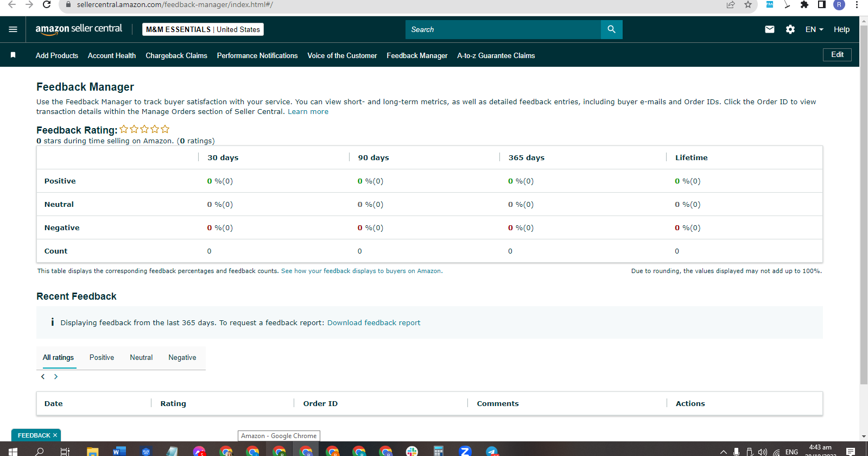The image size is (868, 456).
Task: Close the FEEDBACK widget
Action: pos(55,435)
